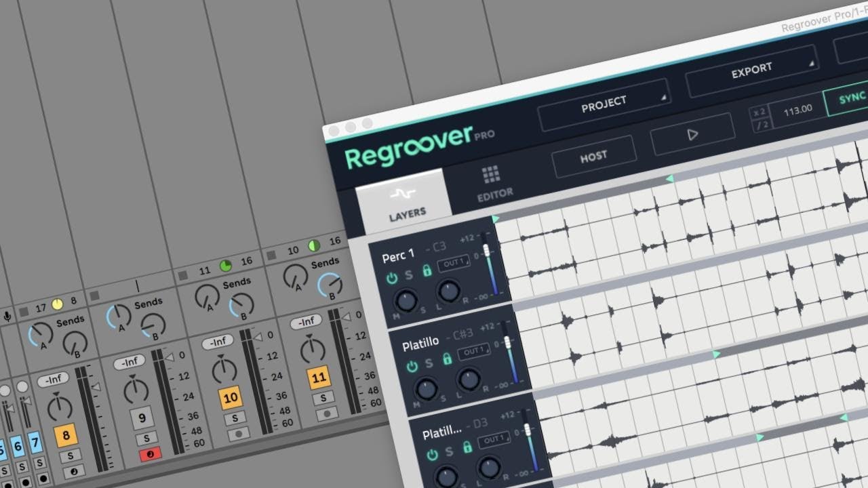
Task: Stop clips using square above track 9
Action: 95,296
